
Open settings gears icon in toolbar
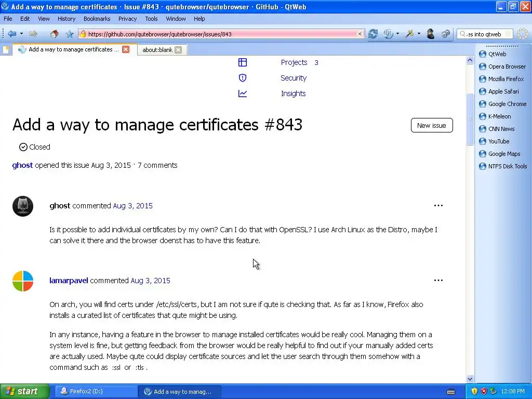pyautogui.click(x=445, y=34)
